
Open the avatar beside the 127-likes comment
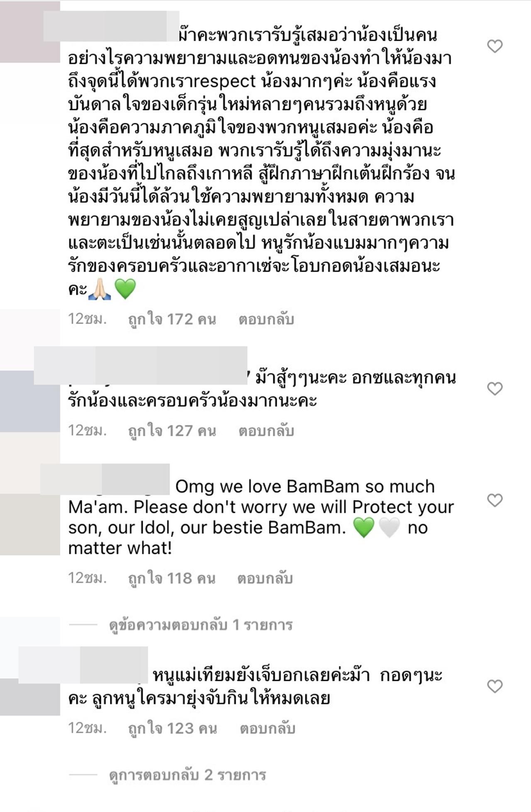click(x=30, y=401)
